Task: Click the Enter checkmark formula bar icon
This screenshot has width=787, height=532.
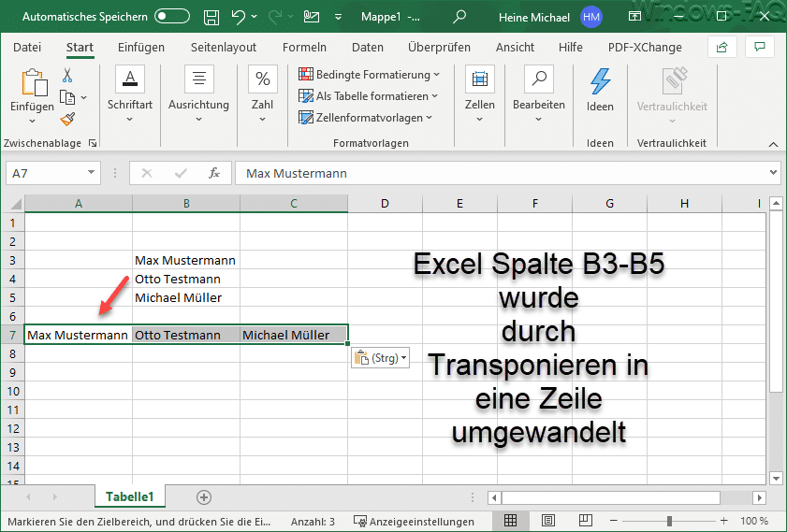Action: 181,174
